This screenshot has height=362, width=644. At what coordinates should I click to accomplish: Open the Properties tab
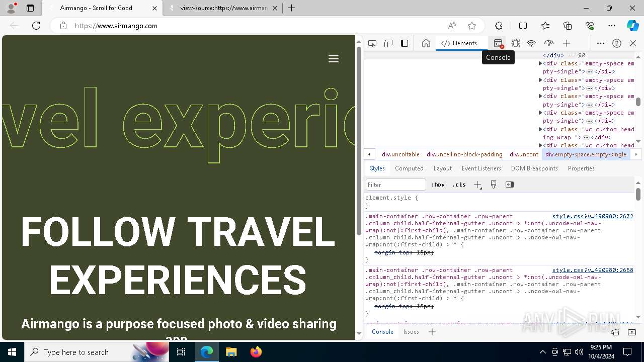581,168
